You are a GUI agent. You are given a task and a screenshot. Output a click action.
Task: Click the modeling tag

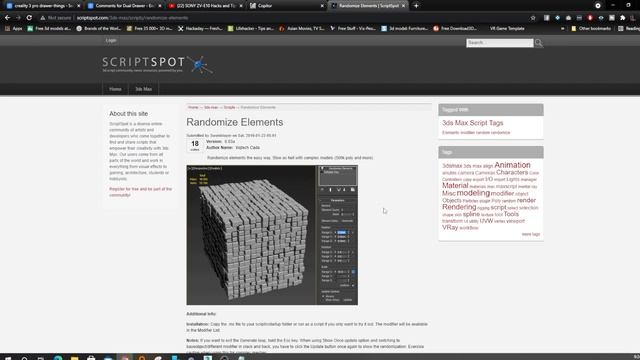[473, 193]
